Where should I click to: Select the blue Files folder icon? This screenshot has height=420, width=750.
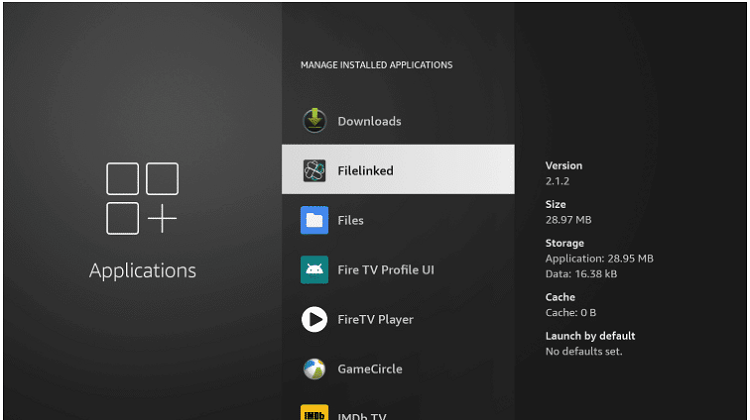pos(314,220)
